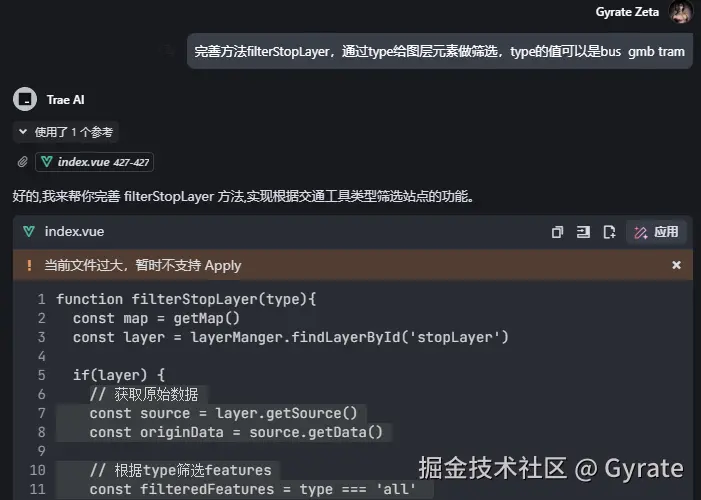Click line 8 const originData code
This screenshot has width=701, height=500.
coord(236,432)
